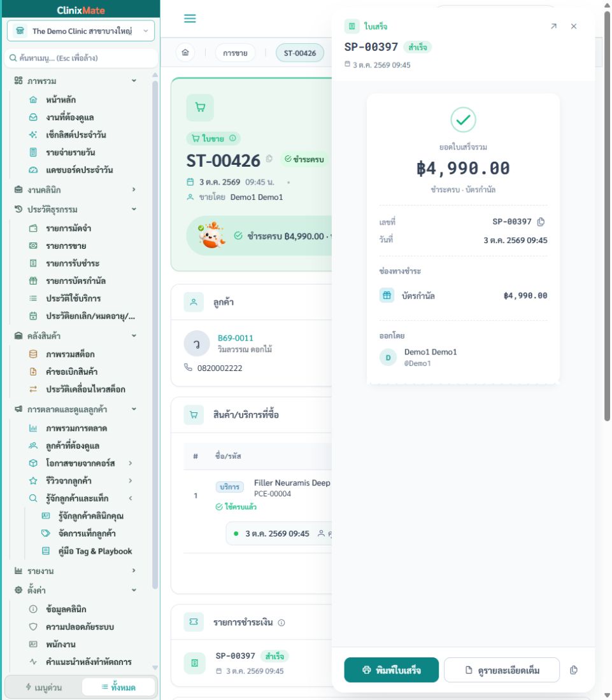This screenshot has height=700, width=612.
Task: Click the receipt icon beside SP-00397 payment row
Action: [x=194, y=663]
